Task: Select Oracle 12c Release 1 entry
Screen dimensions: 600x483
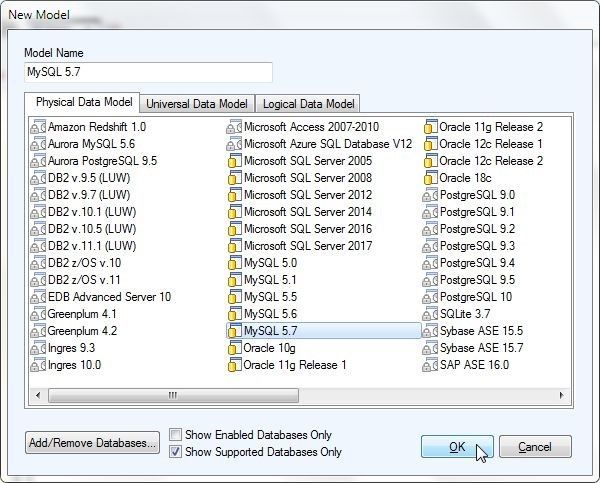Action: coord(484,144)
